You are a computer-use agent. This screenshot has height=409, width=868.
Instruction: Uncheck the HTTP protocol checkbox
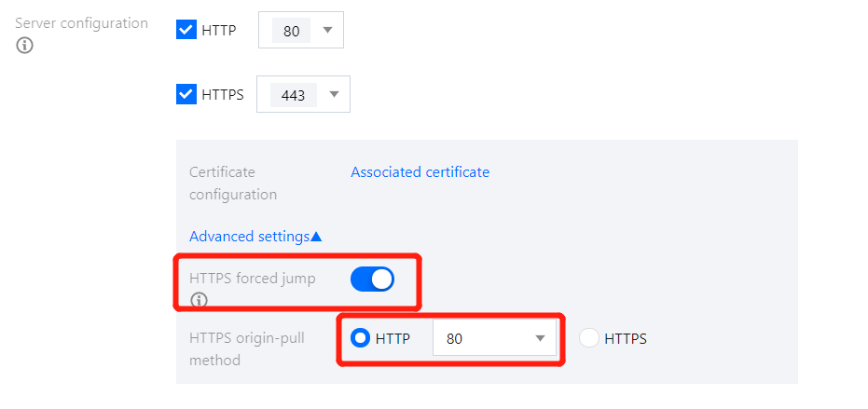tap(186, 30)
